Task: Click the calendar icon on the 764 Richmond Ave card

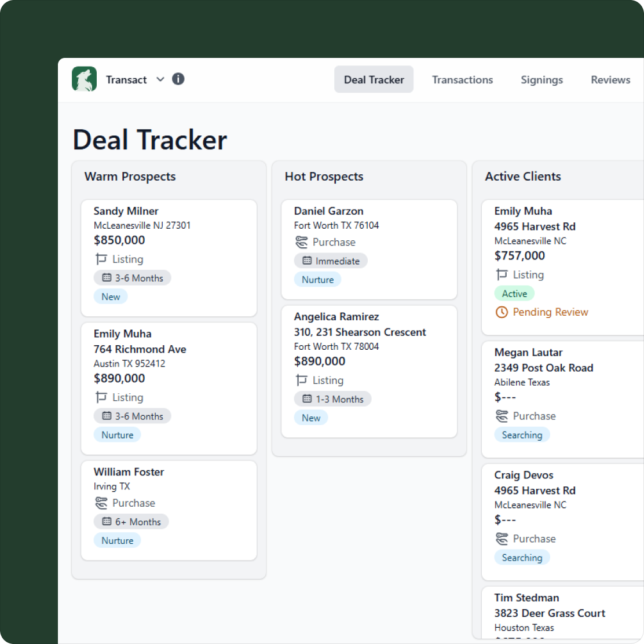Action: click(107, 416)
